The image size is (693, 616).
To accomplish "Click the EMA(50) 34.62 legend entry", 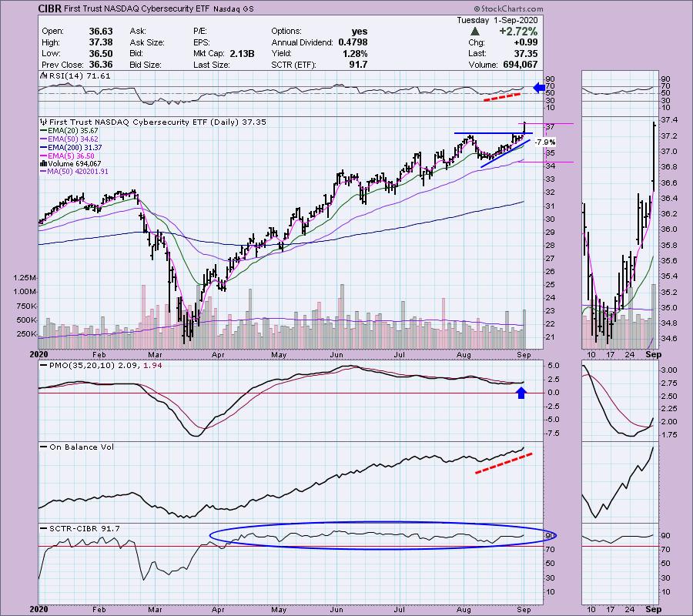I will pos(69,139).
